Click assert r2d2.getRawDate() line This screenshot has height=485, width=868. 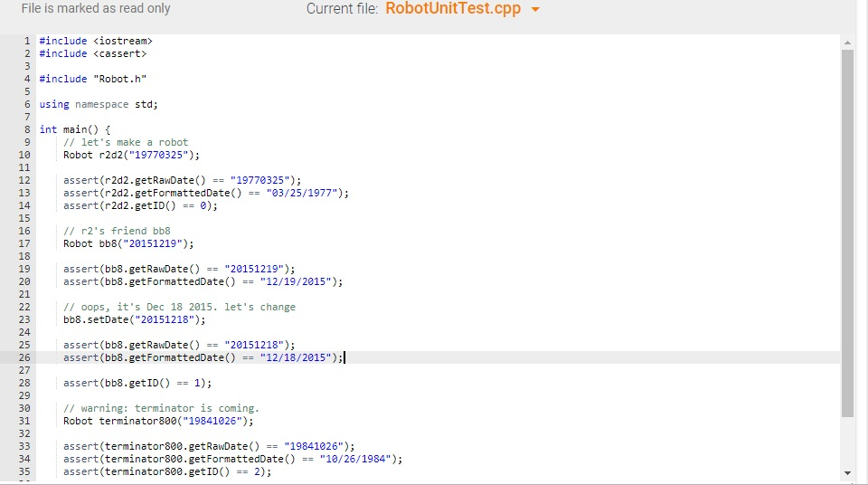click(182, 180)
